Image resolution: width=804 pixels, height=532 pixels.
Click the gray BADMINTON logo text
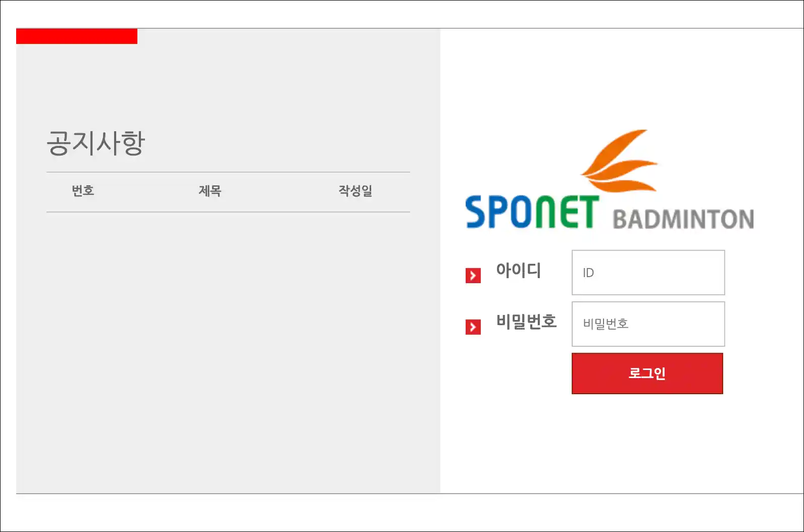(x=683, y=220)
